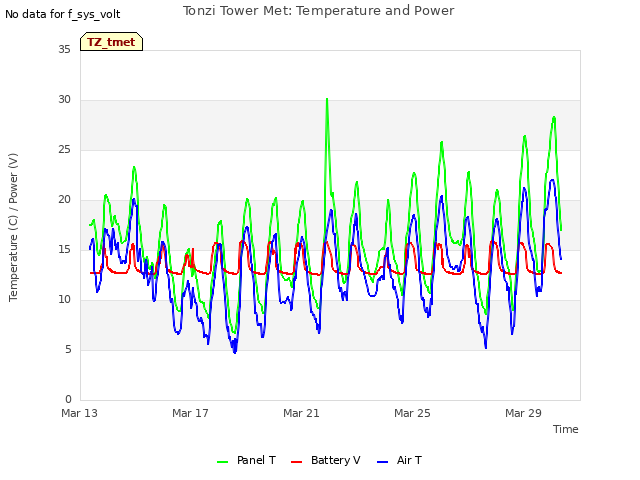Click the 20 y-axis tick label
Viewport: 640px width, 480px height.
click(x=64, y=200)
